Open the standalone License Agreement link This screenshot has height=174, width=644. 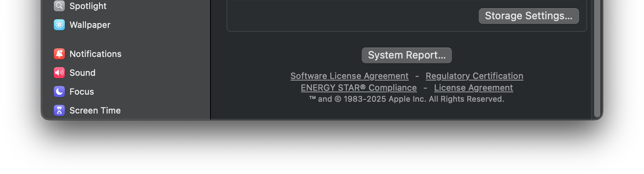click(x=473, y=88)
